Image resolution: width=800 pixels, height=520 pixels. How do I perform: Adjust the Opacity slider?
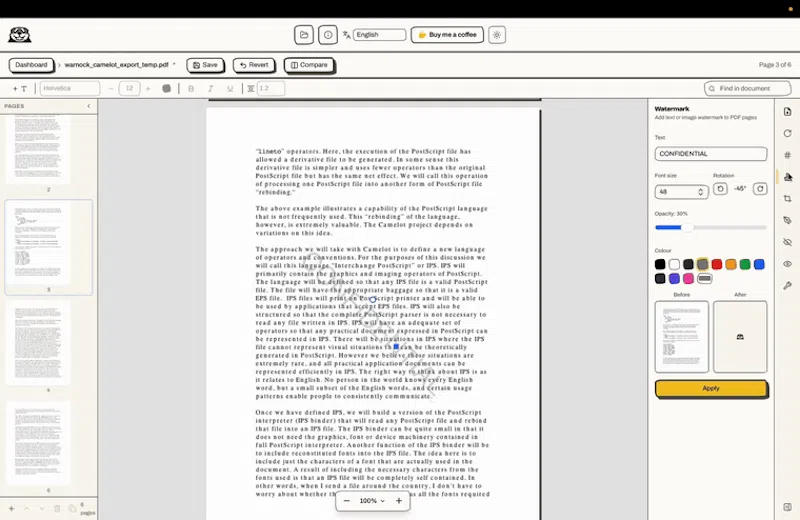(711, 228)
